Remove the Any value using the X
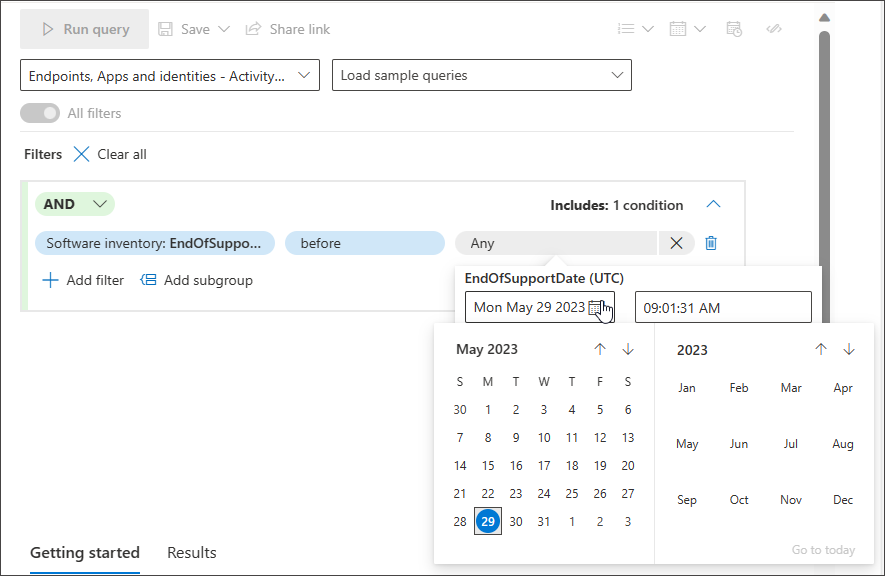The image size is (885, 576). (677, 243)
